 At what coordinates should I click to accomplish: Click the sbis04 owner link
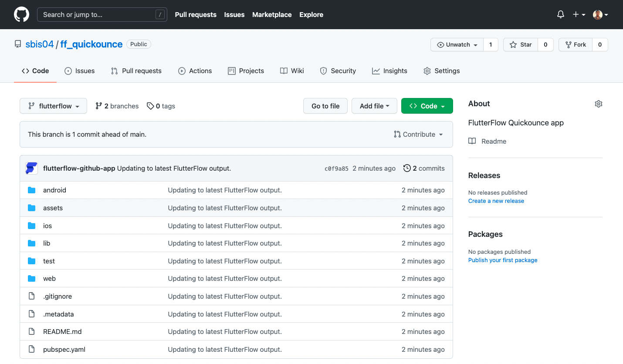(x=40, y=44)
